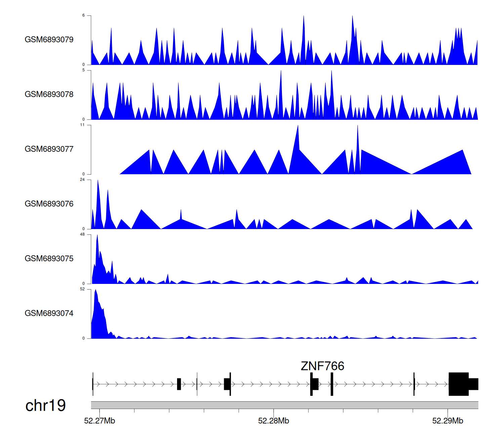Image resolution: width=504 pixels, height=444 pixels.
Task: Select the GSM6893078 track label
Action: pyautogui.click(x=49, y=95)
